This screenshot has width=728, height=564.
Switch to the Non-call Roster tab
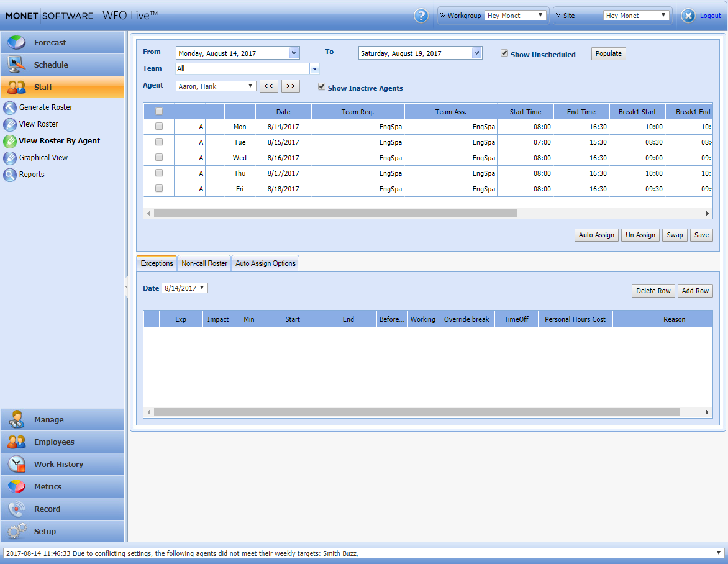coord(204,263)
